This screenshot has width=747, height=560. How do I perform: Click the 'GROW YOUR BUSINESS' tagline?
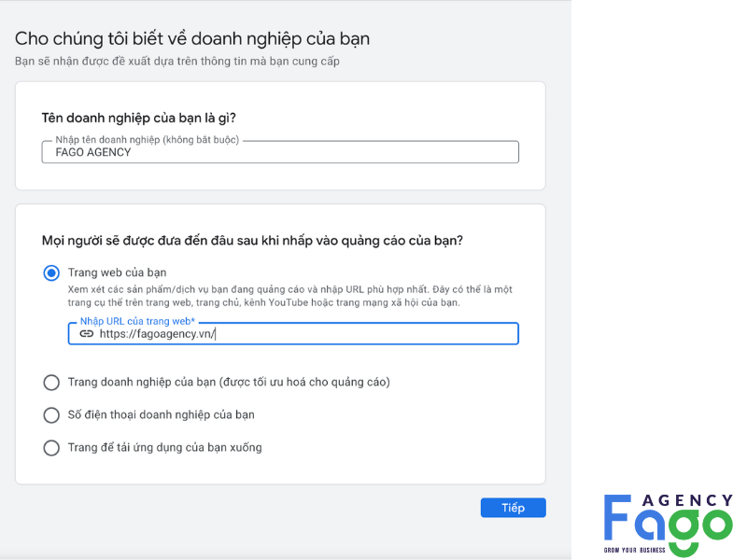point(638,550)
